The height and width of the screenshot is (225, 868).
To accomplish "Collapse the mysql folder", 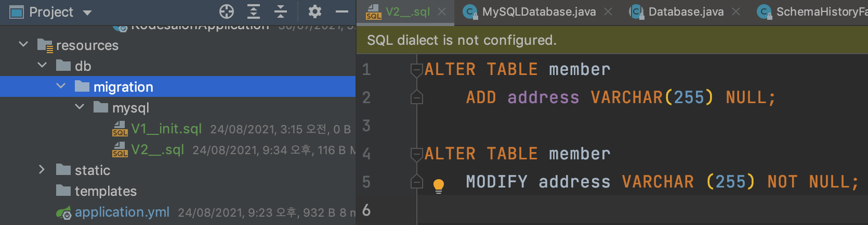I will [80, 107].
